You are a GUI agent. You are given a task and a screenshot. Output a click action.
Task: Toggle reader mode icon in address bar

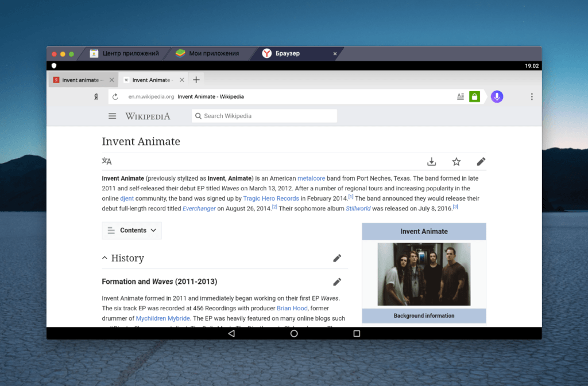461,96
